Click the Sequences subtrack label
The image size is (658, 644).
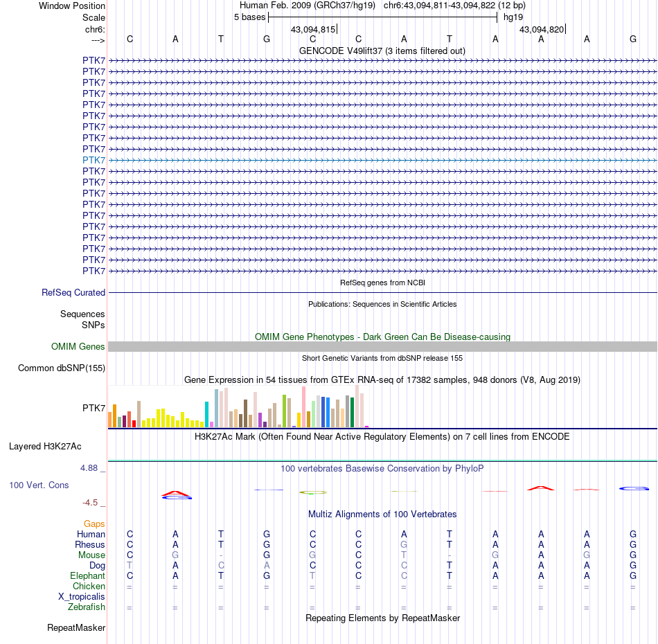click(82, 314)
